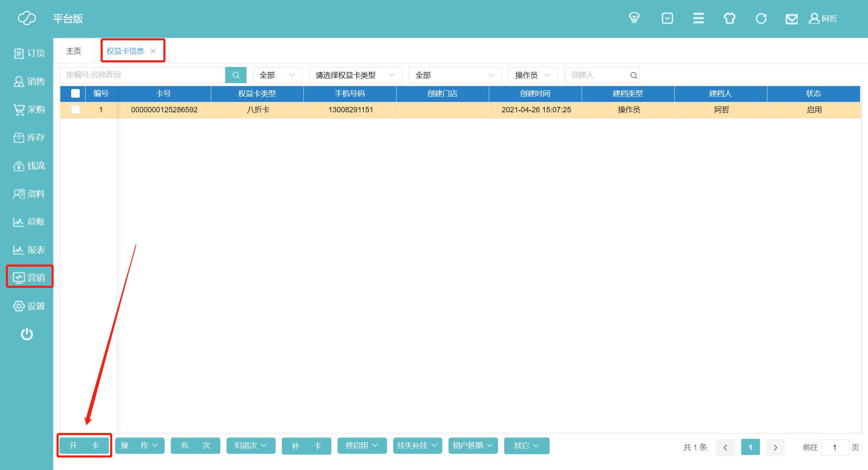Toggle the select-all header checkbox

(75, 94)
